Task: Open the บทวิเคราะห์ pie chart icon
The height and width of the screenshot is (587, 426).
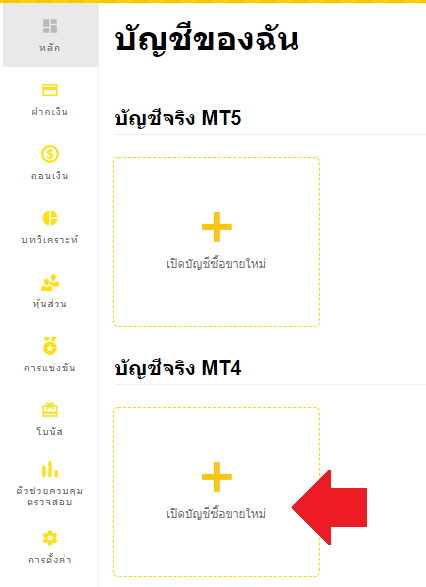Action: point(50,218)
